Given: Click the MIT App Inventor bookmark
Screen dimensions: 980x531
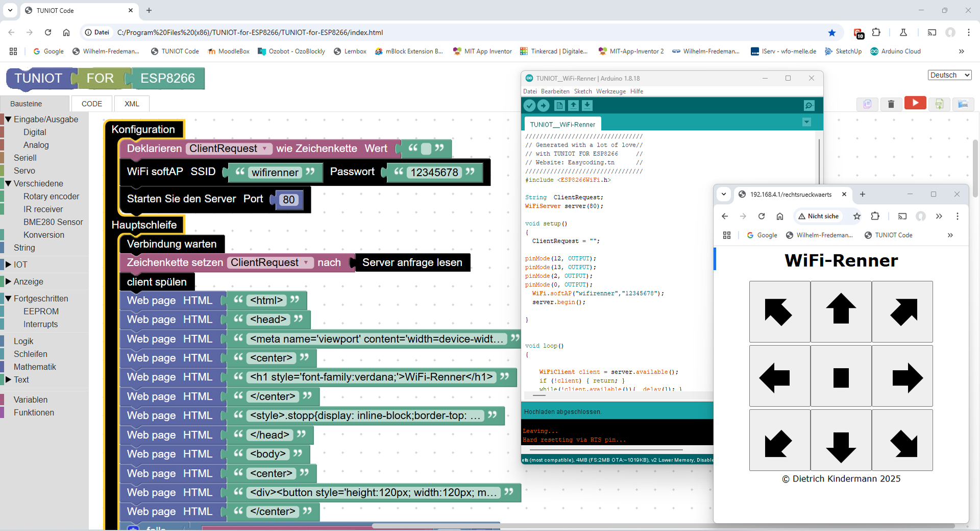Looking at the screenshot, I should [482, 51].
